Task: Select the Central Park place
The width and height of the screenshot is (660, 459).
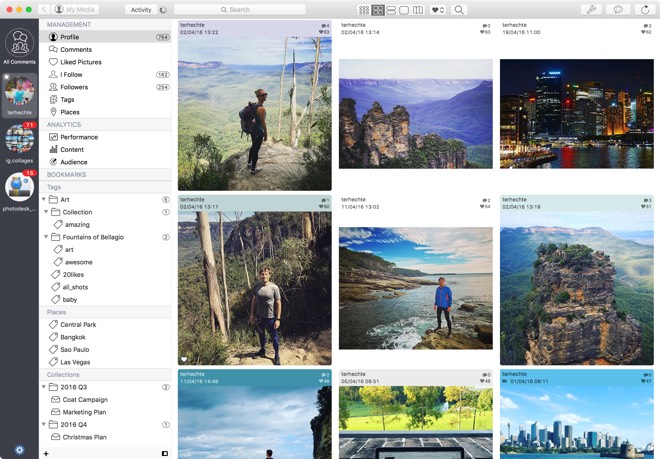Action: 105,325
